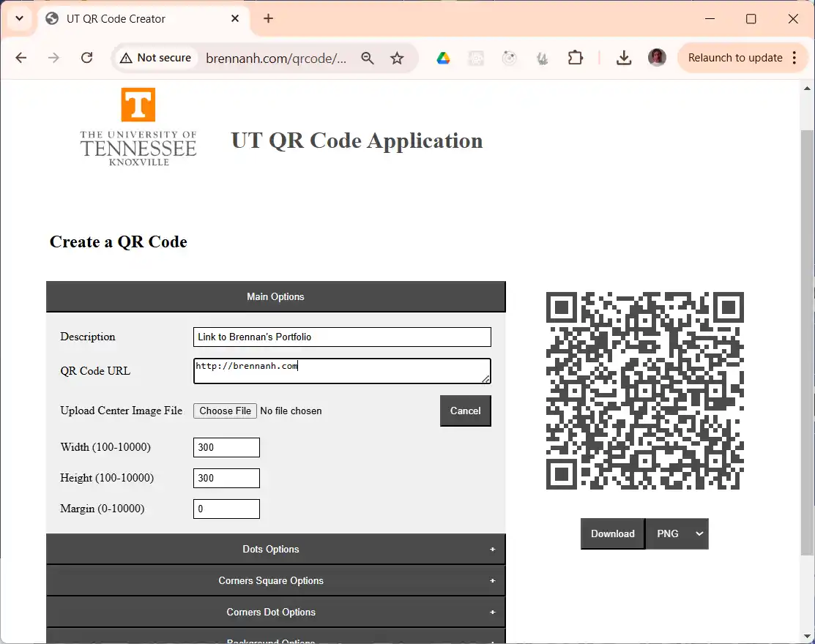Click the circular greyed extension icon in toolbar
Screen dimensions: 815x644
click(510, 58)
